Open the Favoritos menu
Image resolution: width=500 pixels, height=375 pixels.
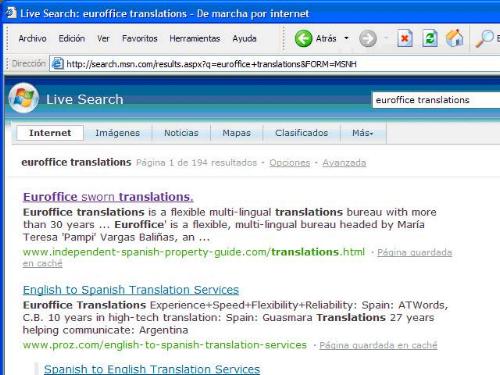point(140,39)
